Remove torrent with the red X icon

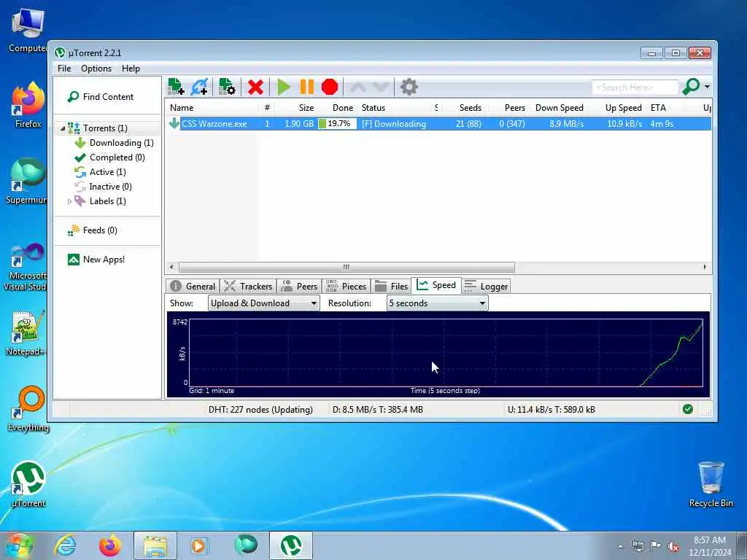point(255,87)
